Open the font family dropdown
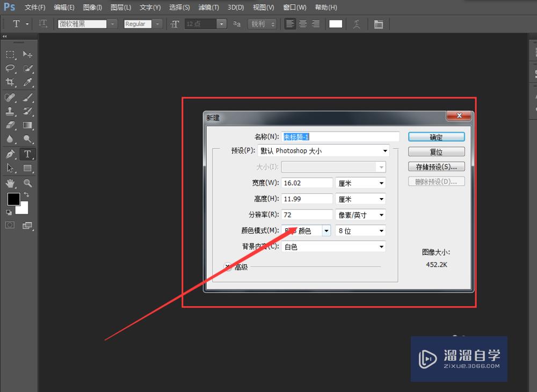 point(112,24)
